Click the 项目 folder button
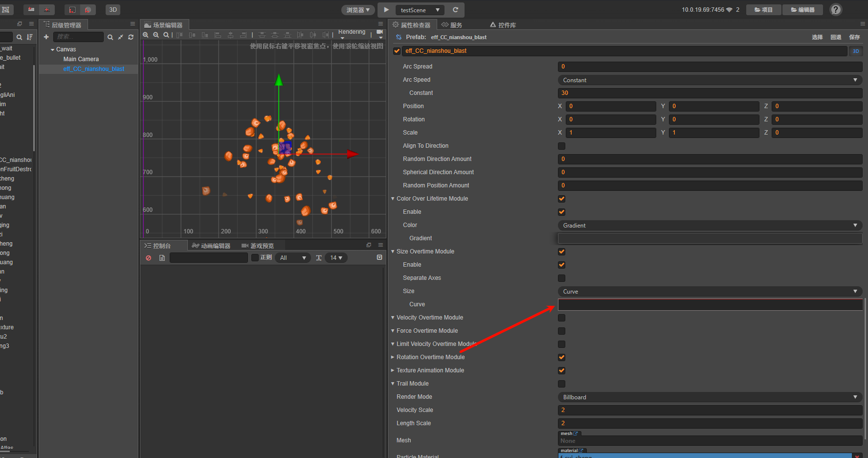The width and height of the screenshot is (868, 458). (763, 10)
